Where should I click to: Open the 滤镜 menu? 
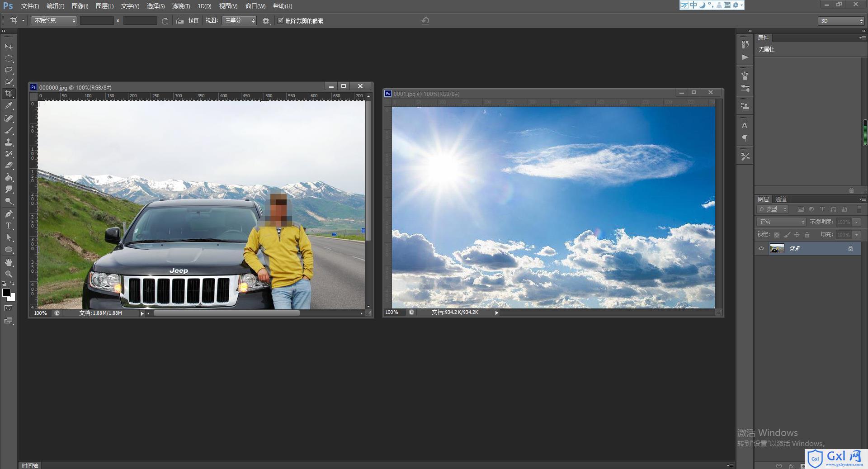pos(181,6)
